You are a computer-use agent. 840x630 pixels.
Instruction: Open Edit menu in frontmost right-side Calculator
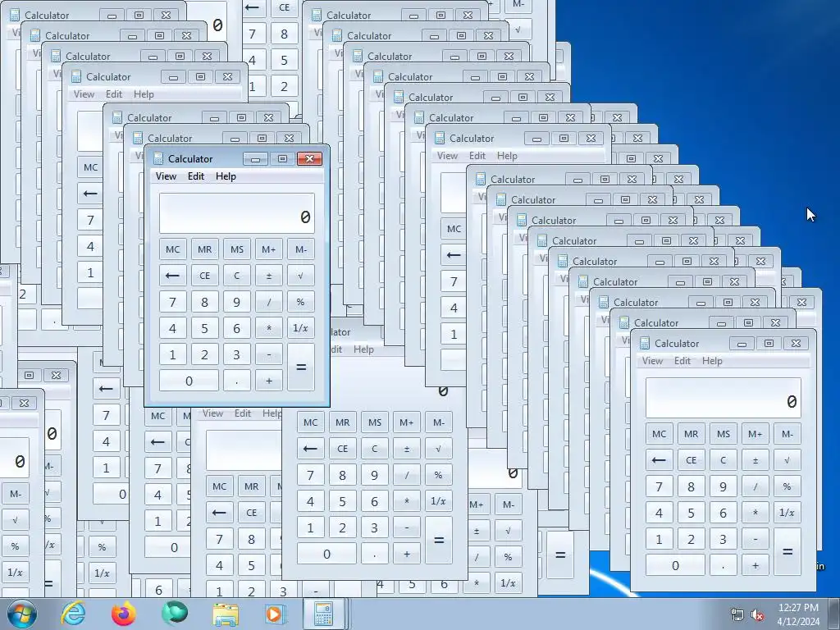click(682, 361)
